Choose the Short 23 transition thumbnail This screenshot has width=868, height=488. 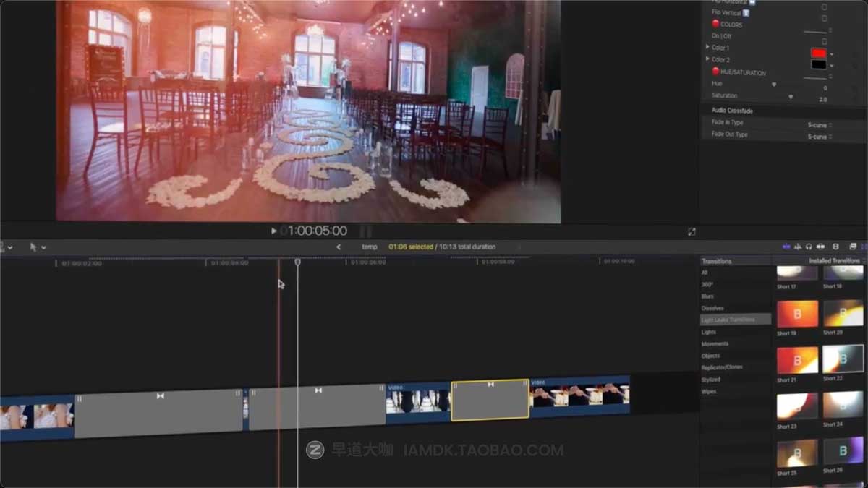point(797,406)
